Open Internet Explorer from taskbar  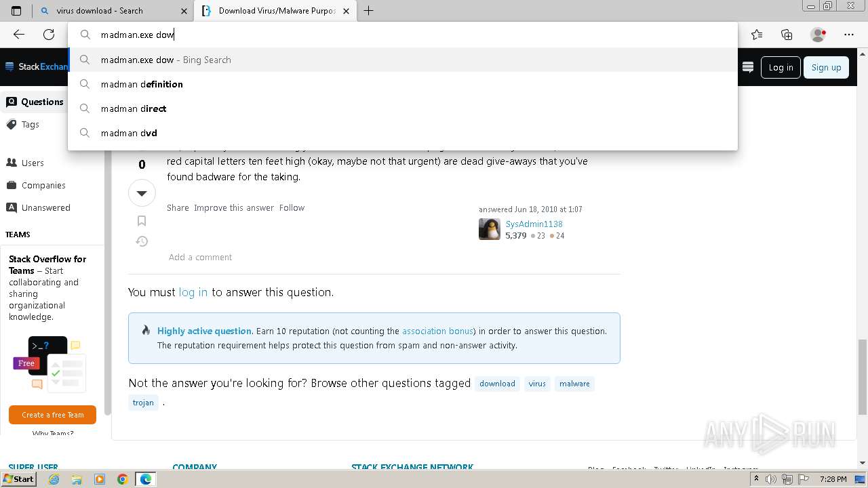[x=54, y=479]
